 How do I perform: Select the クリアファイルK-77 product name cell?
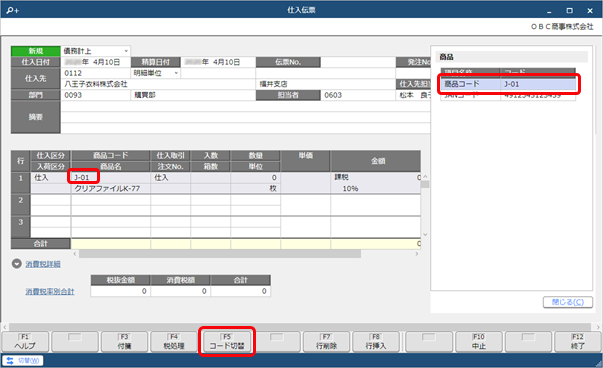[111, 188]
